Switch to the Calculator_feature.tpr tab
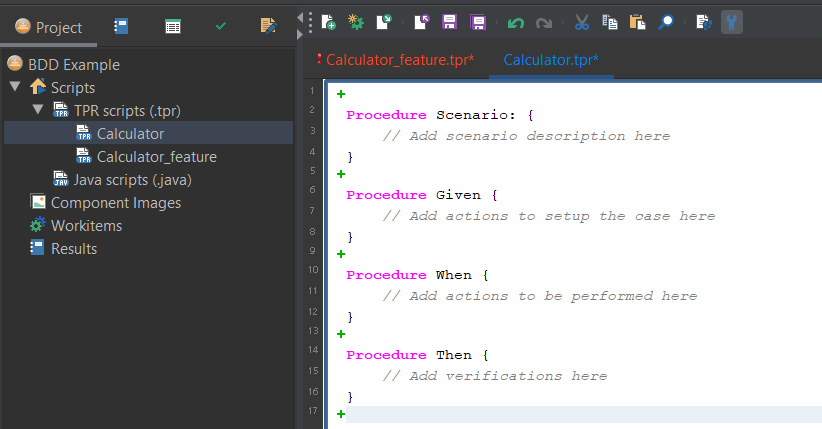Image resolution: width=822 pixels, height=429 pixels. [399, 60]
